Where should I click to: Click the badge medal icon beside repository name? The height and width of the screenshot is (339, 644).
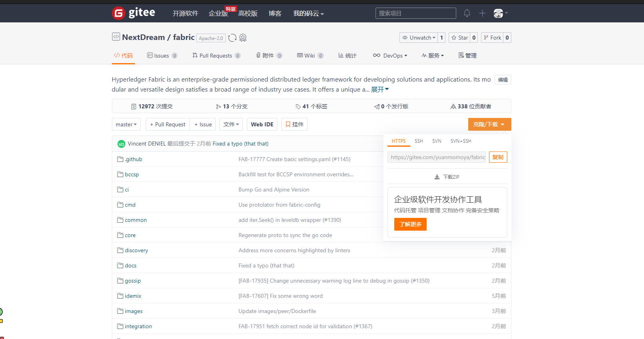[243, 38]
